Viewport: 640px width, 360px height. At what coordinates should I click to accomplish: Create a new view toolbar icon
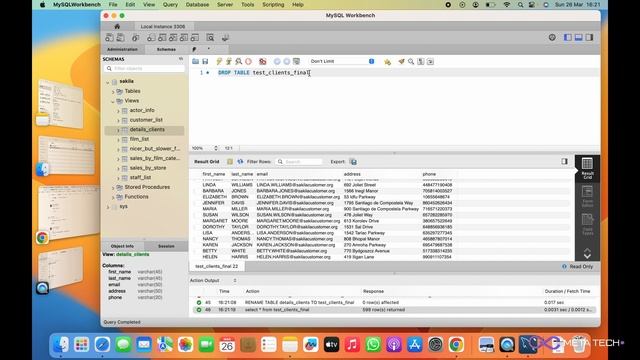(173, 38)
